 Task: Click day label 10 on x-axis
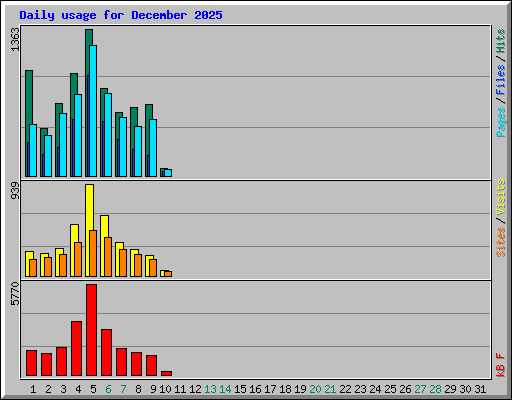tap(165, 389)
